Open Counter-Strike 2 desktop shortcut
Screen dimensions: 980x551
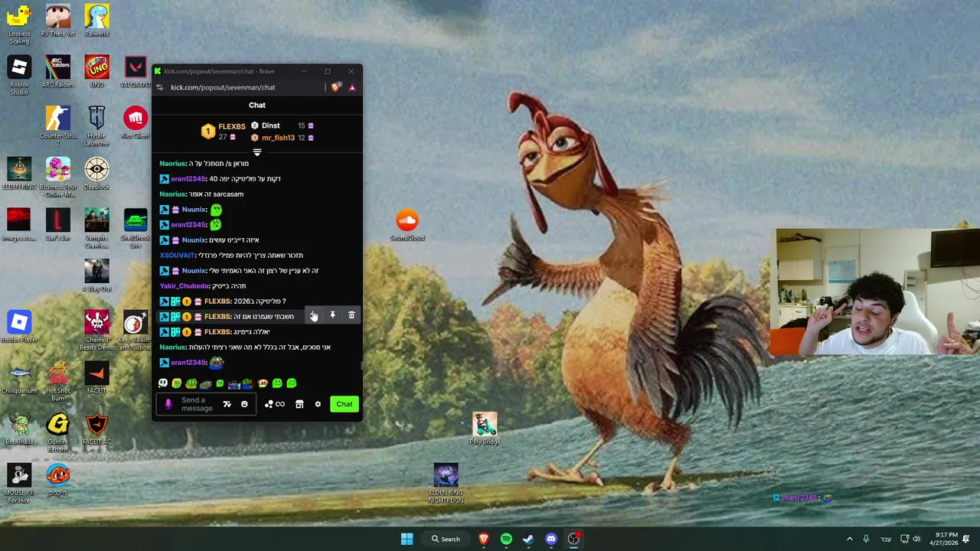click(58, 126)
